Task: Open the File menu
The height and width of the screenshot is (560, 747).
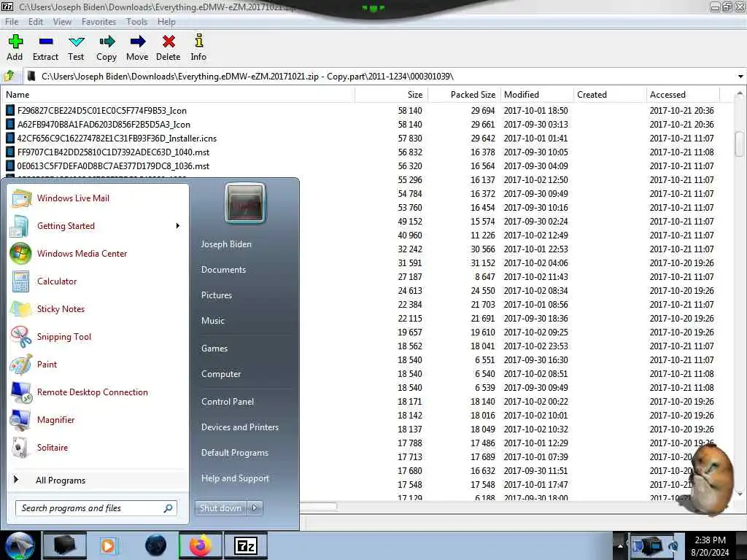Action: pyautogui.click(x=12, y=22)
